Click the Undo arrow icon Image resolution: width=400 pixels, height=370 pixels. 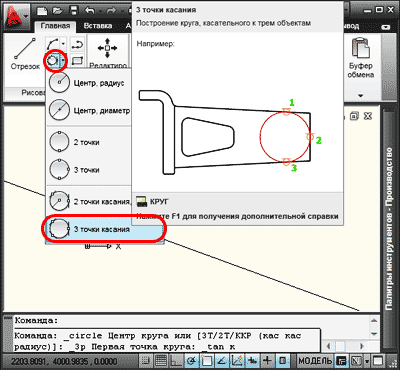click(90, 11)
